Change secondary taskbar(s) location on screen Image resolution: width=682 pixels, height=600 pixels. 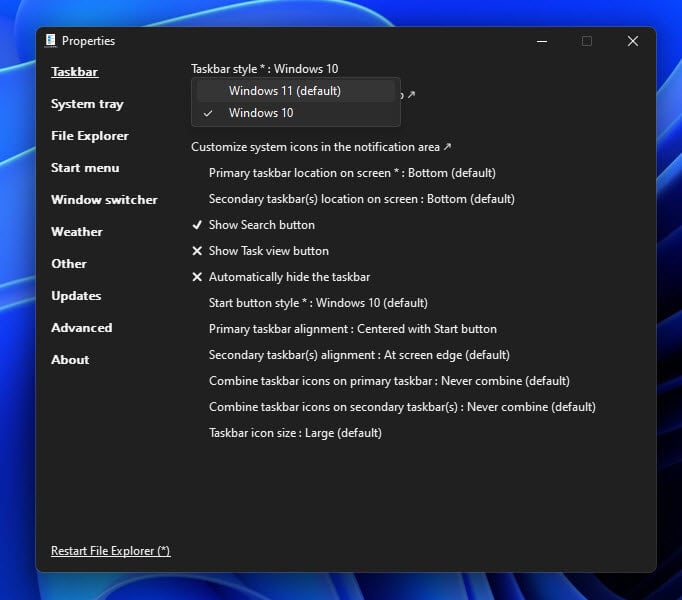pos(361,199)
